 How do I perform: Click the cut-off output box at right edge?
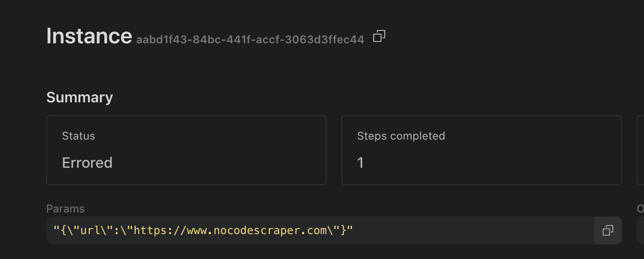pos(640,230)
